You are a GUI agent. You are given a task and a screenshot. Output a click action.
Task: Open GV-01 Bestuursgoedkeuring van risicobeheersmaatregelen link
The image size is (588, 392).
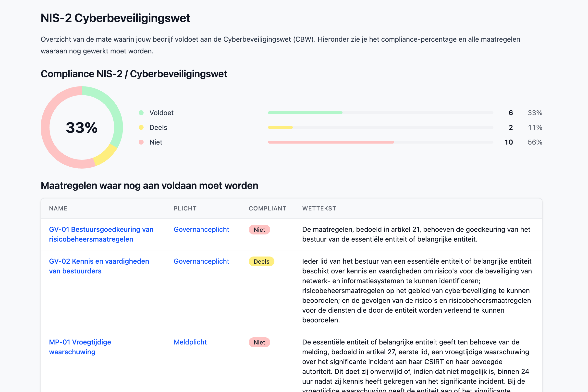(101, 234)
